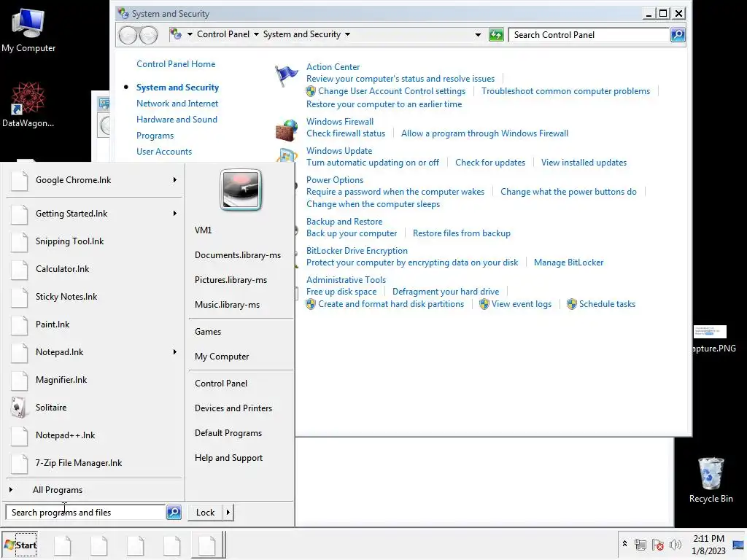Image resolution: width=747 pixels, height=560 pixels.
Task: Click the shield icon beside View event logs
Action: (x=484, y=304)
